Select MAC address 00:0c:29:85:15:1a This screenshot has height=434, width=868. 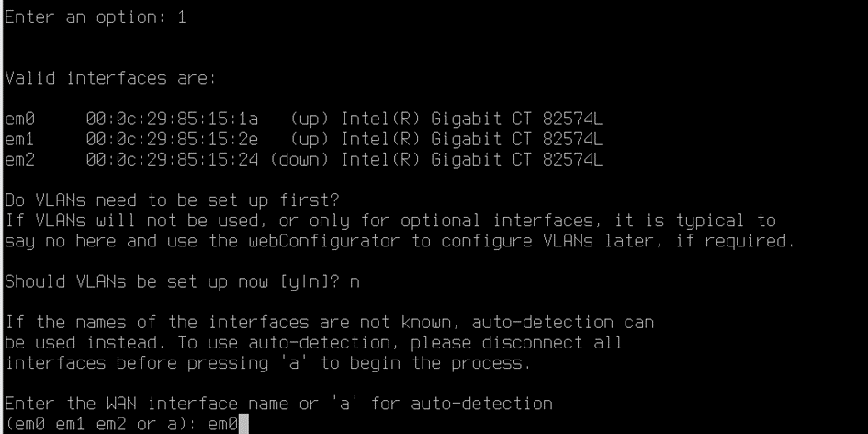pyautogui.click(x=172, y=120)
